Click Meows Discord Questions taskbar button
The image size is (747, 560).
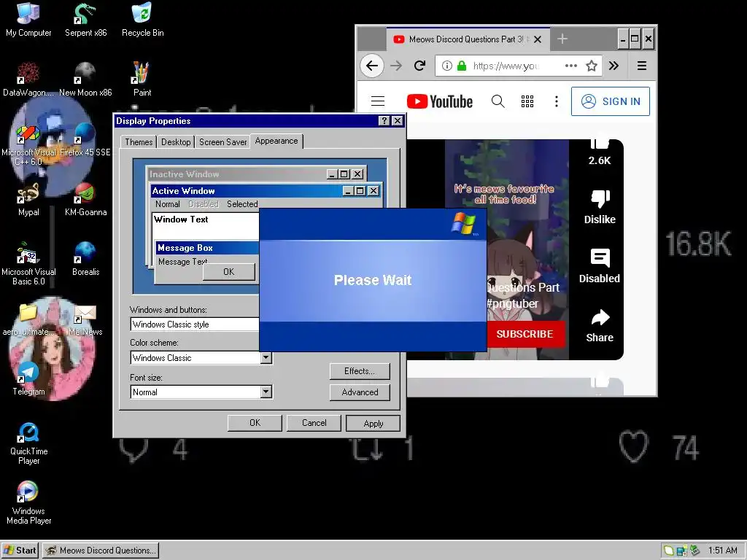point(101,551)
